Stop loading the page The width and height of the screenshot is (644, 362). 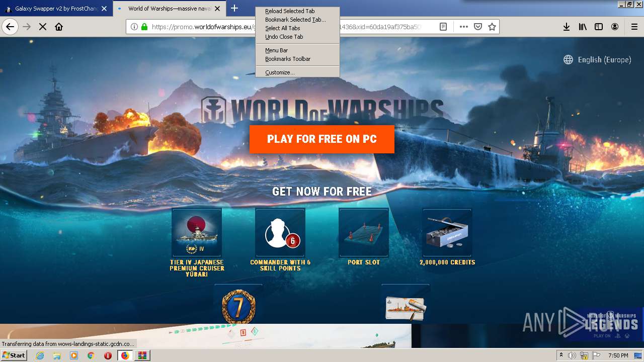43,27
